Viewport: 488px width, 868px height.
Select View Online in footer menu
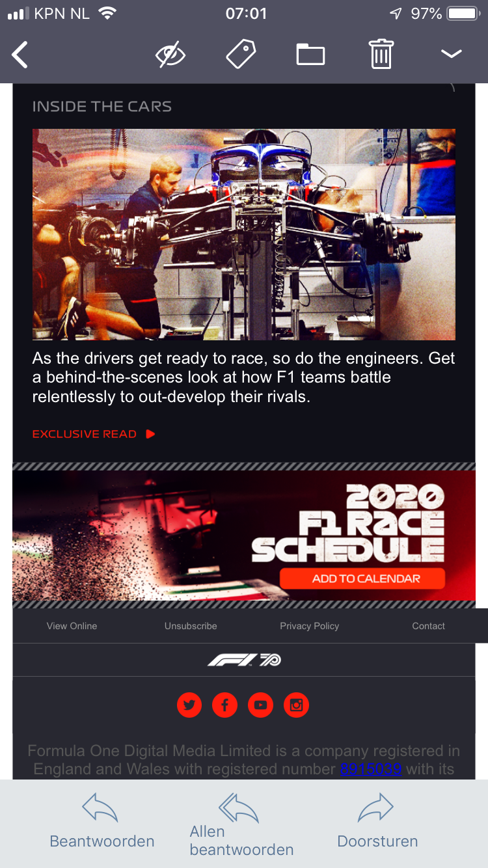[72, 626]
